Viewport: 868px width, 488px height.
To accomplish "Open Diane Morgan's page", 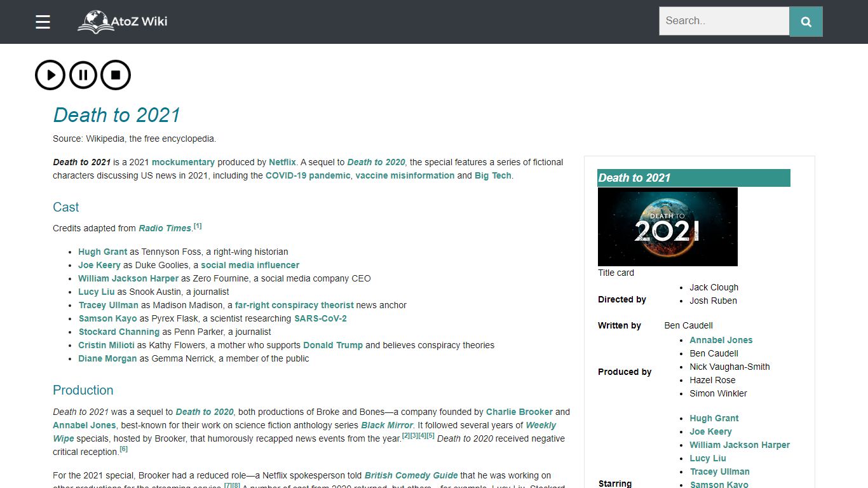I will click(x=107, y=358).
